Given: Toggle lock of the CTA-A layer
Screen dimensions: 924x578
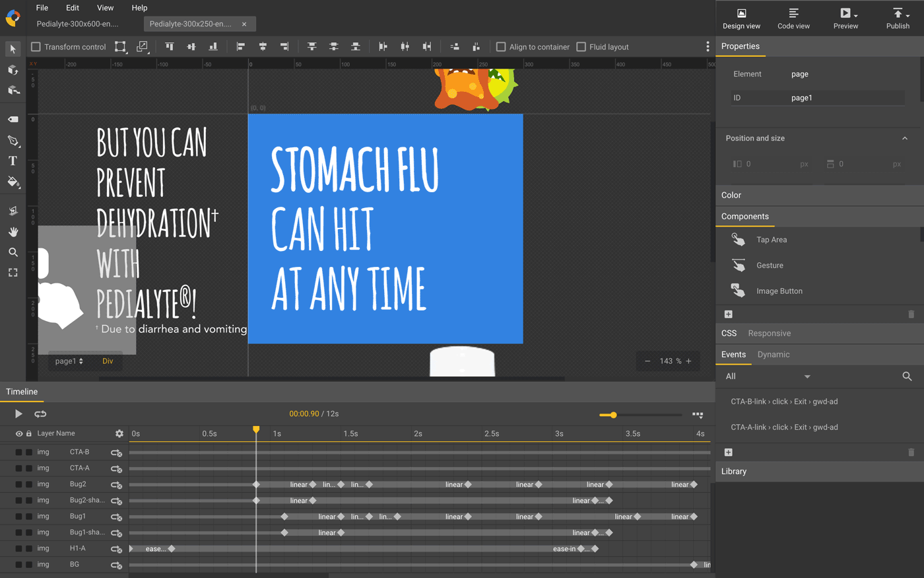Looking at the screenshot, I should click(x=29, y=468).
